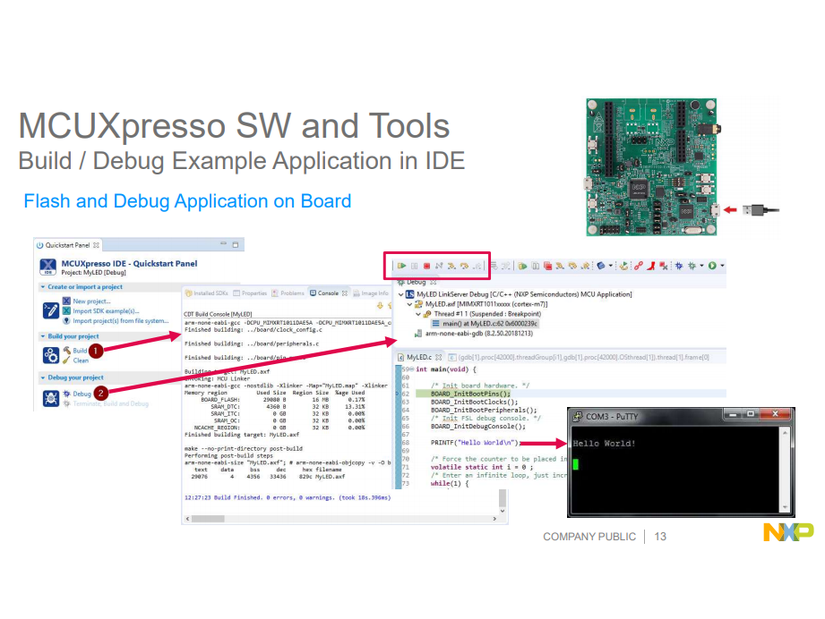Click the Console vertical scrollbar down arrow
The image size is (825, 619).
[502, 511]
